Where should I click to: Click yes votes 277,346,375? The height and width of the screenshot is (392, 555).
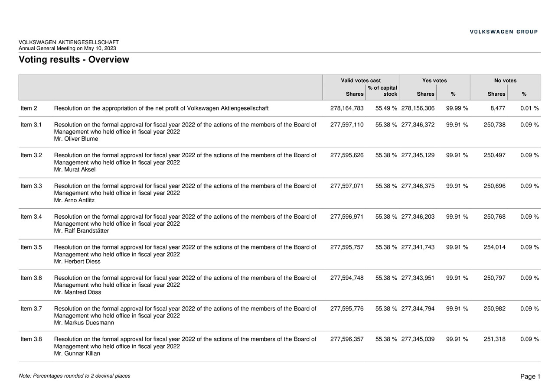[x=418, y=186]
